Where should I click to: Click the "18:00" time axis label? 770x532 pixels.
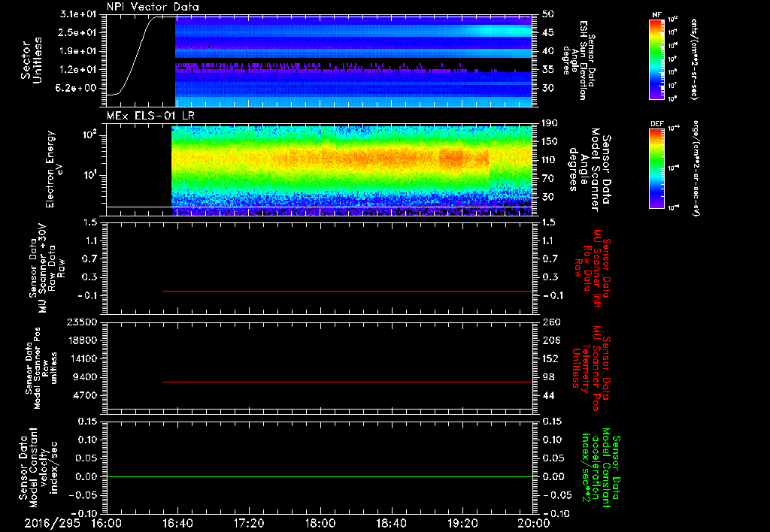point(320,523)
